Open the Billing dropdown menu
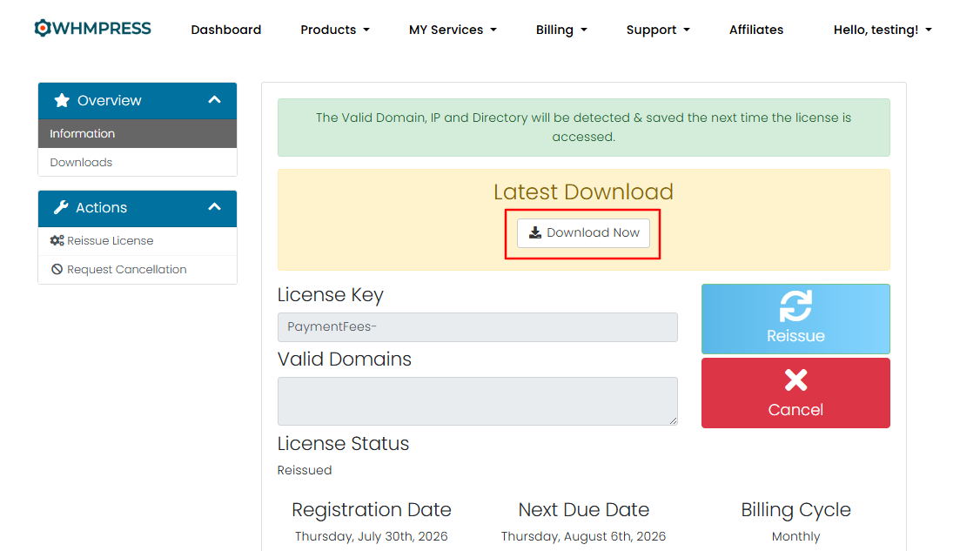The image size is (980, 551). pos(561,30)
